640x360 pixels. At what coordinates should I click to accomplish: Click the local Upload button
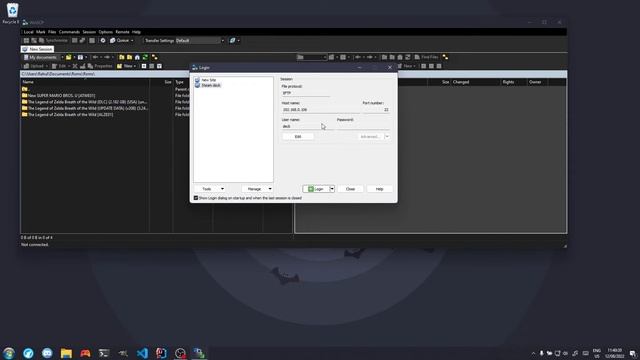point(34,66)
